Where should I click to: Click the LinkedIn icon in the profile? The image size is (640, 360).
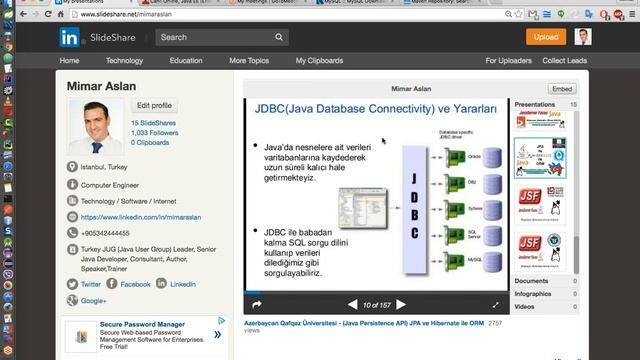[x=161, y=283]
